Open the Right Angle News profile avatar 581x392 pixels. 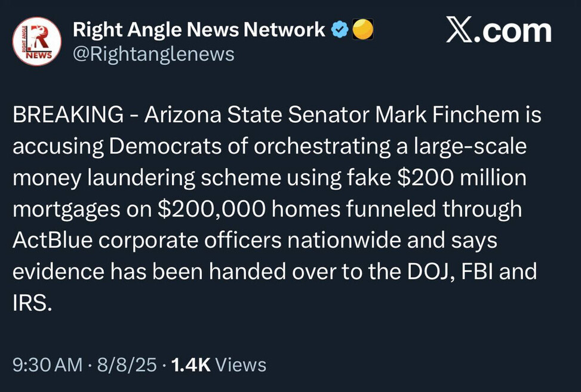coord(37,42)
